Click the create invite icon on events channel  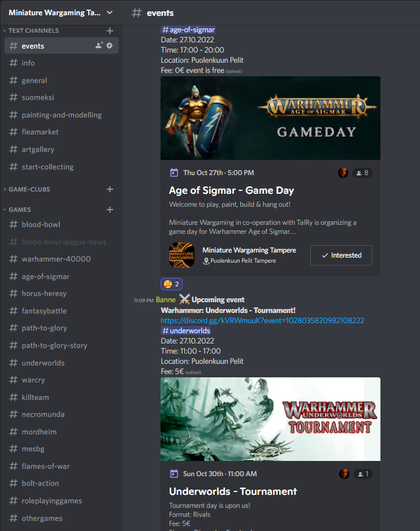coord(99,45)
